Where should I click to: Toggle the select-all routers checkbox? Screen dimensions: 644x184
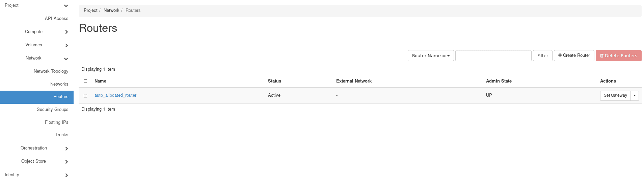(85, 81)
